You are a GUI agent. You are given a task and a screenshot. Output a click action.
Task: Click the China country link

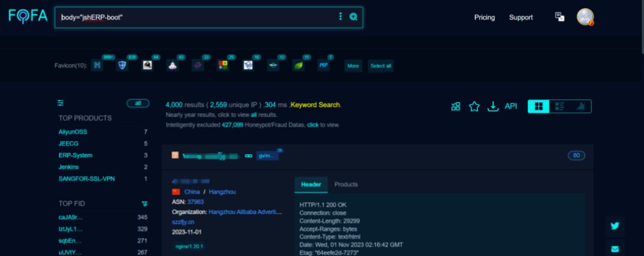[x=192, y=192]
